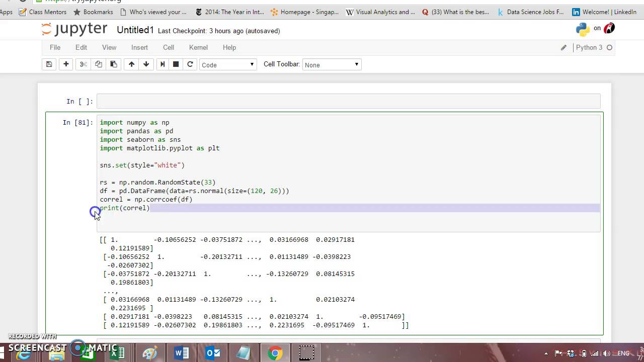644x362 pixels.
Task: Open Word from the taskbar
Action: click(x=182, y=353)
